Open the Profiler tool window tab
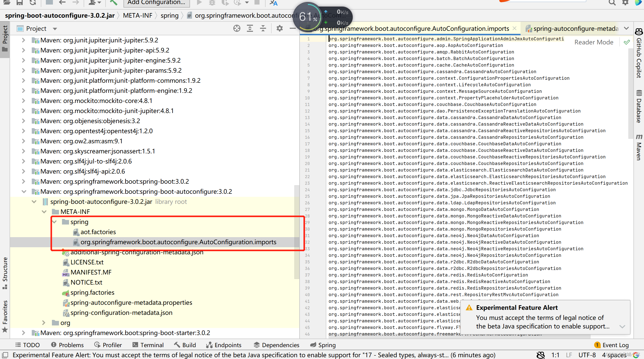Viewport: 644px width, 359px height. pos(108,345)
